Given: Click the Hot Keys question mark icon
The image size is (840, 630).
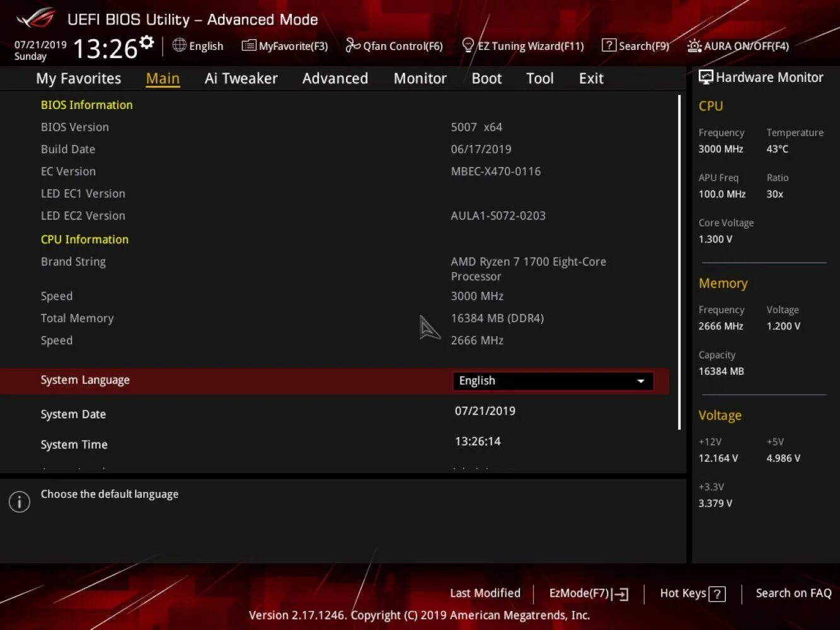Looking at the screenshot, I should [717, 594].
